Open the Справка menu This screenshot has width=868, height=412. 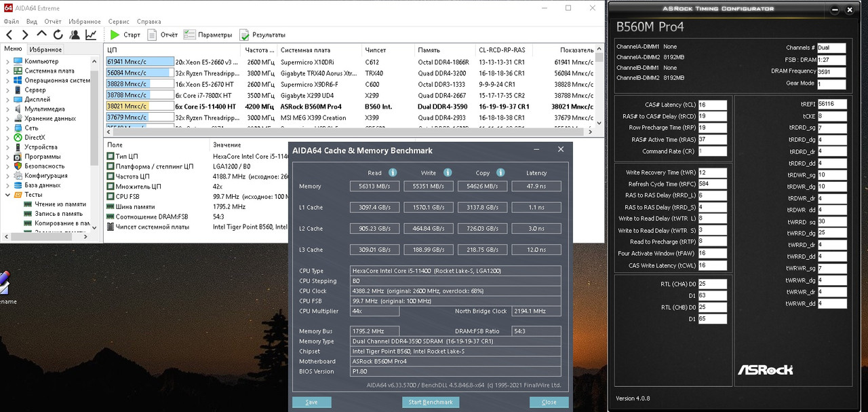tap(149, 22)
